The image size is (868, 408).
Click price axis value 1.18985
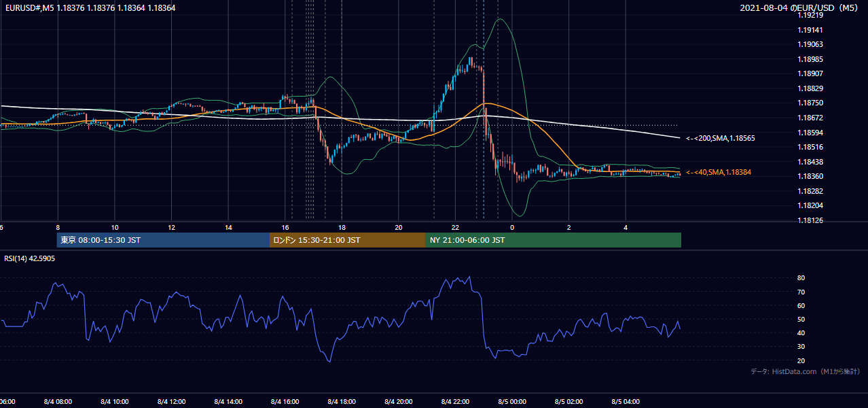(x=810, y=59)
